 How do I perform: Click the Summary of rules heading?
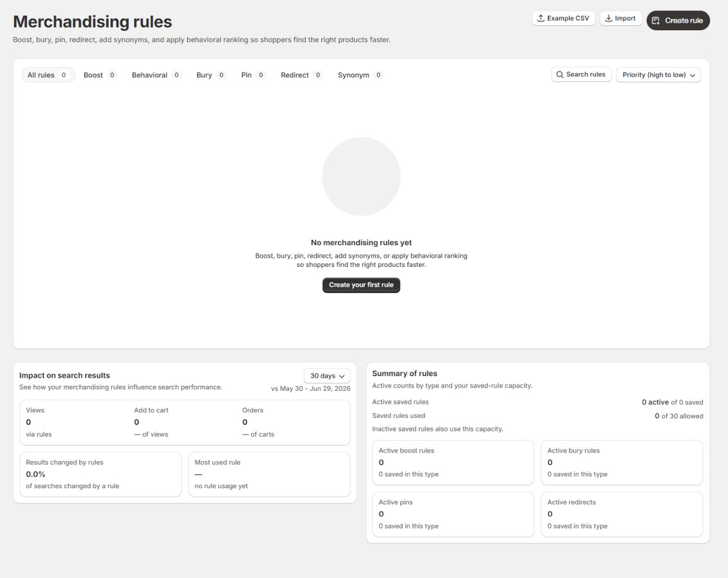(404, 373)
